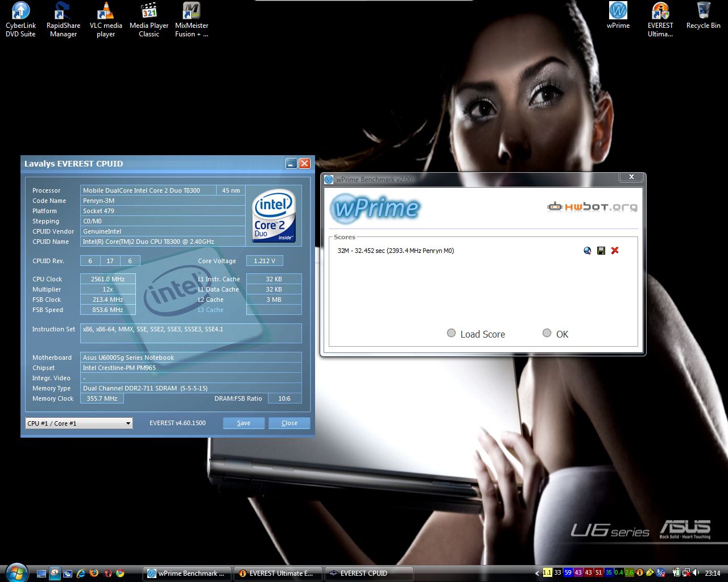Viewport: 728px width, 582px height.
Task: Click red 51 temperature tray indicator
Action: tap(598, 572)
